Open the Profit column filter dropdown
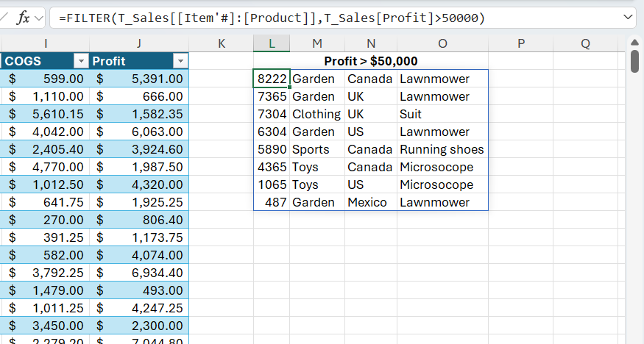 (180, 61)
